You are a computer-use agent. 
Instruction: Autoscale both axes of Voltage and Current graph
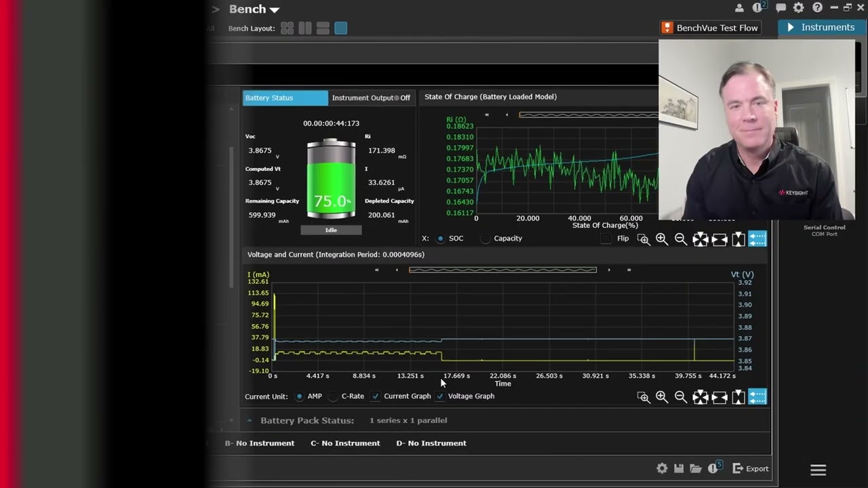pos(701,397)
